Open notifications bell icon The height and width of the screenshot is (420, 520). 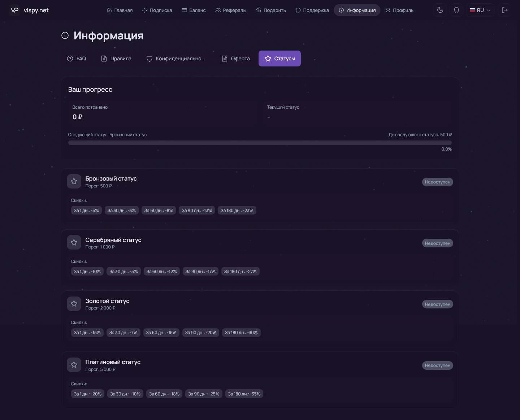456,10
